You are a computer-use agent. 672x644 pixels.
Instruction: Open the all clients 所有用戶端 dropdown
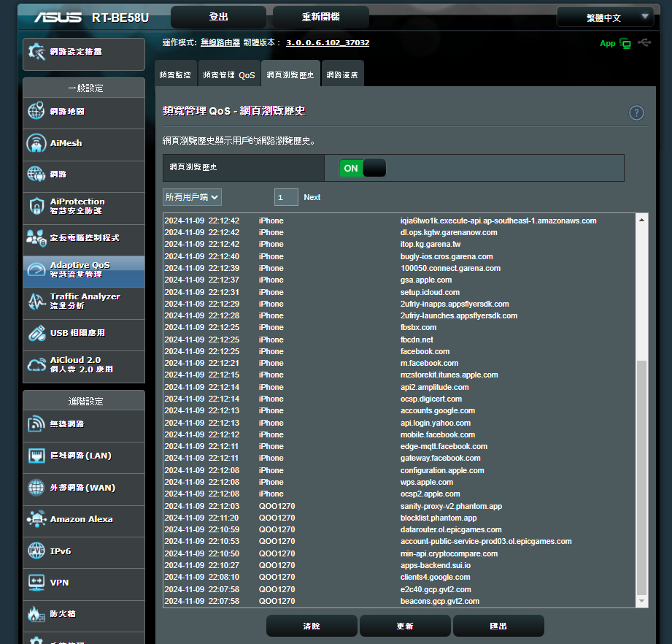click(x=192, y=197)
